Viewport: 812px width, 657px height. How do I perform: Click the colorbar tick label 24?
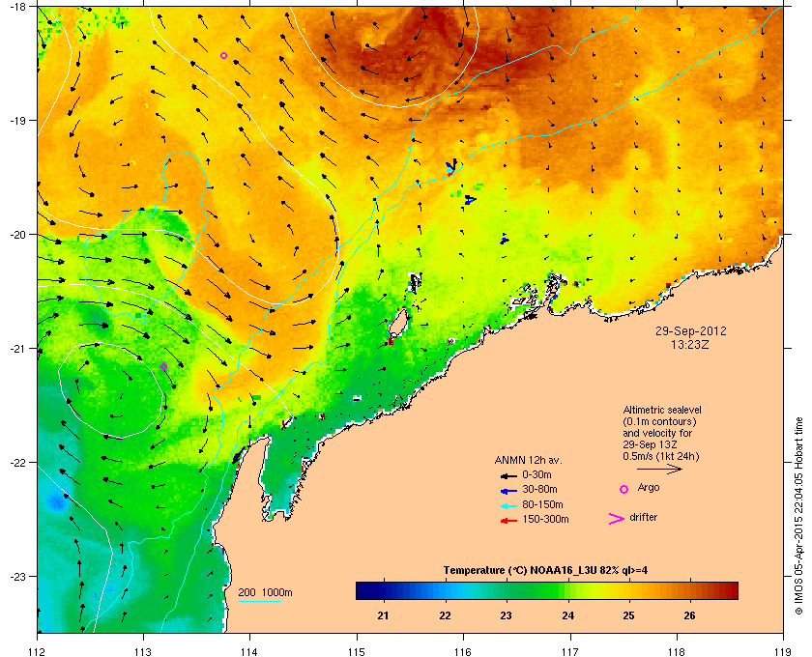[567, 615]
